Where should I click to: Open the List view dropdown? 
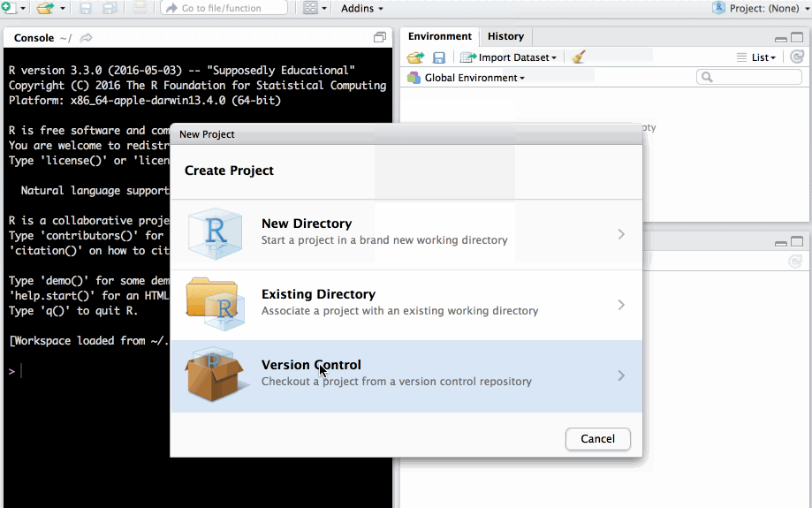756,57
